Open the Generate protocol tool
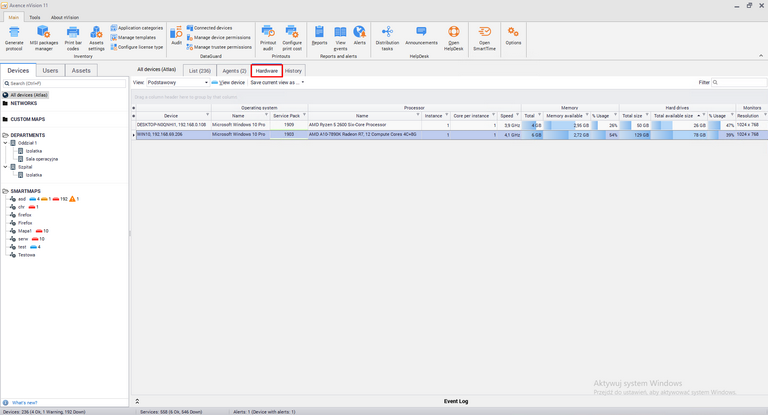The height and width of the screenshot is (415, 768). (14, 38)
